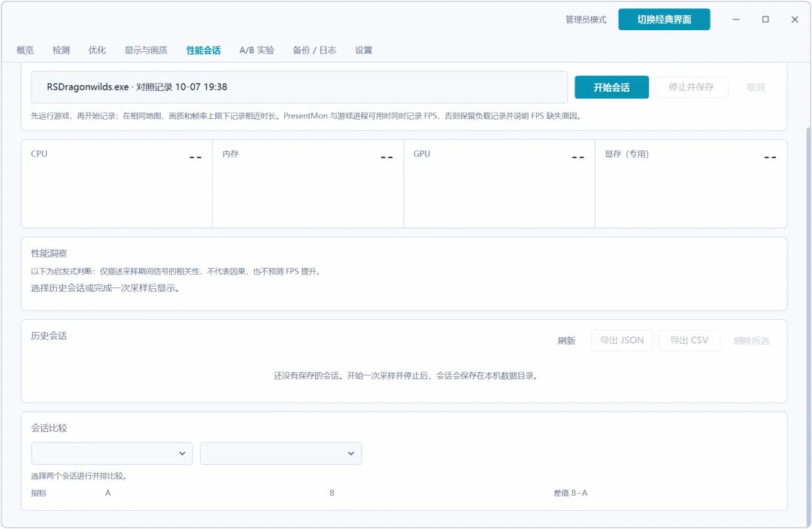The image size is (812, 529).
Task: Click the 差值 B−A column header
Action: pos(570,493)
